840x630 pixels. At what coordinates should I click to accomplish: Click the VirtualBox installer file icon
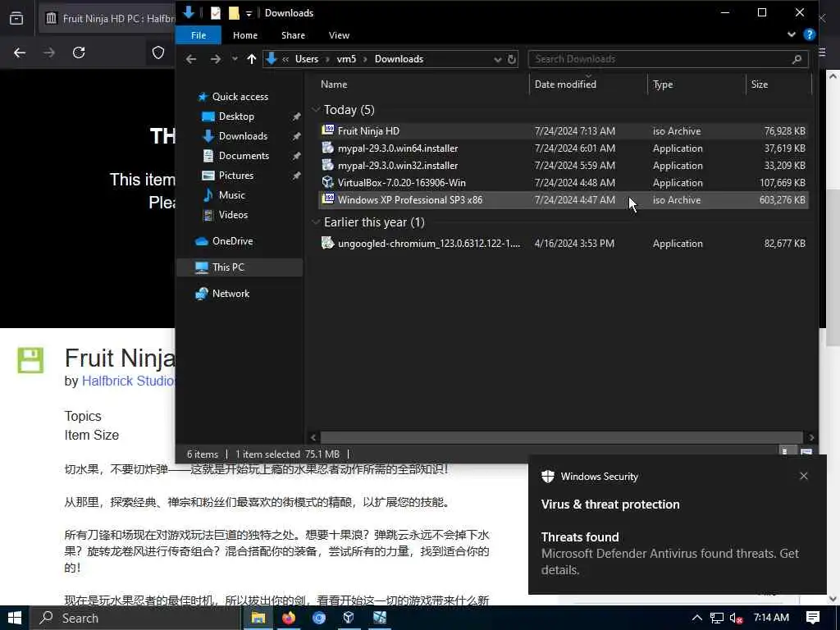point(328,182)
